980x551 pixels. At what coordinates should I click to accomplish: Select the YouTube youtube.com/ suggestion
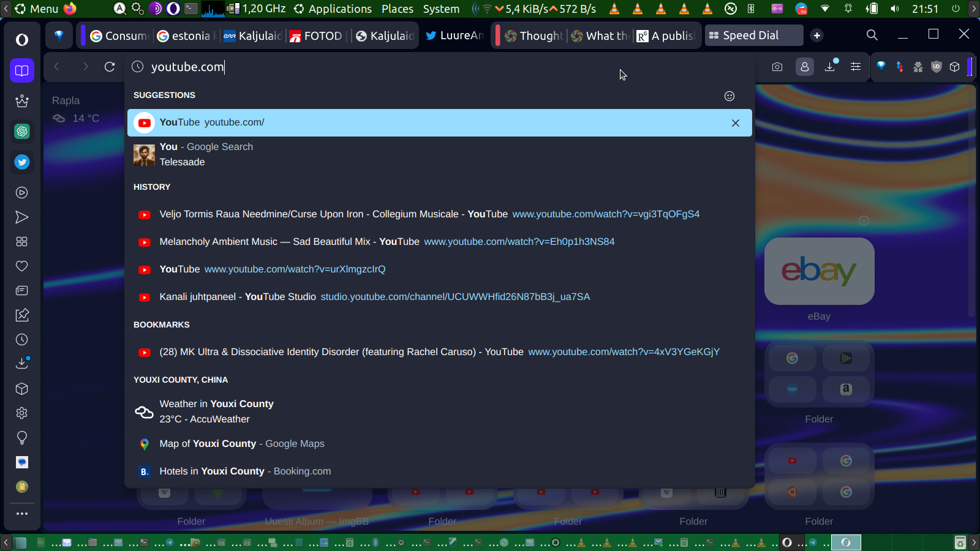[440, 122]
